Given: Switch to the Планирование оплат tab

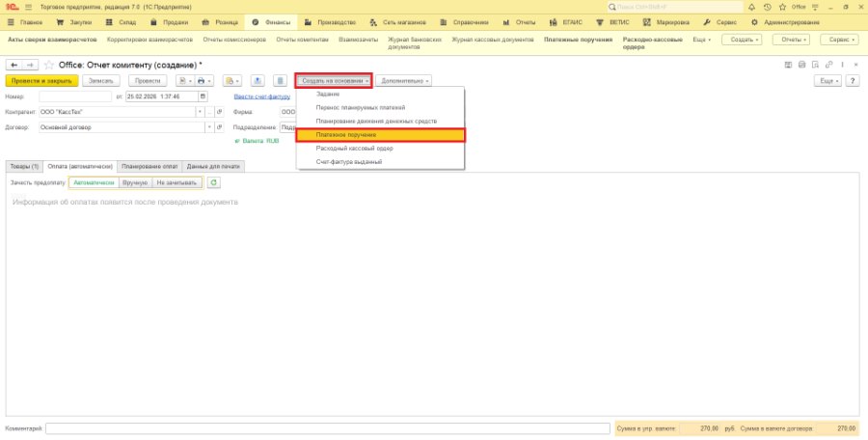Looking at the screenshot, I should click(x=149, y=166).
